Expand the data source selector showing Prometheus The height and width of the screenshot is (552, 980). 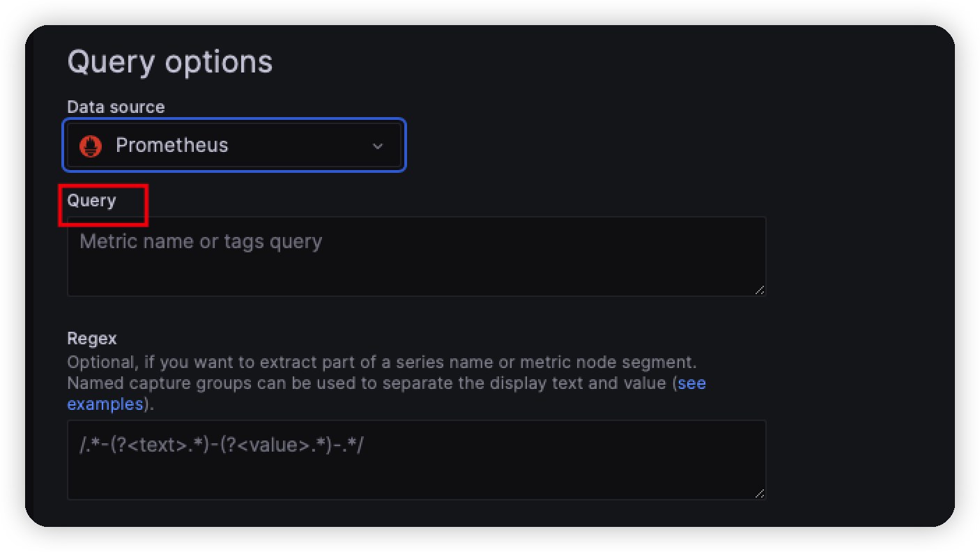pyautogui.click(x=234, y=145)
